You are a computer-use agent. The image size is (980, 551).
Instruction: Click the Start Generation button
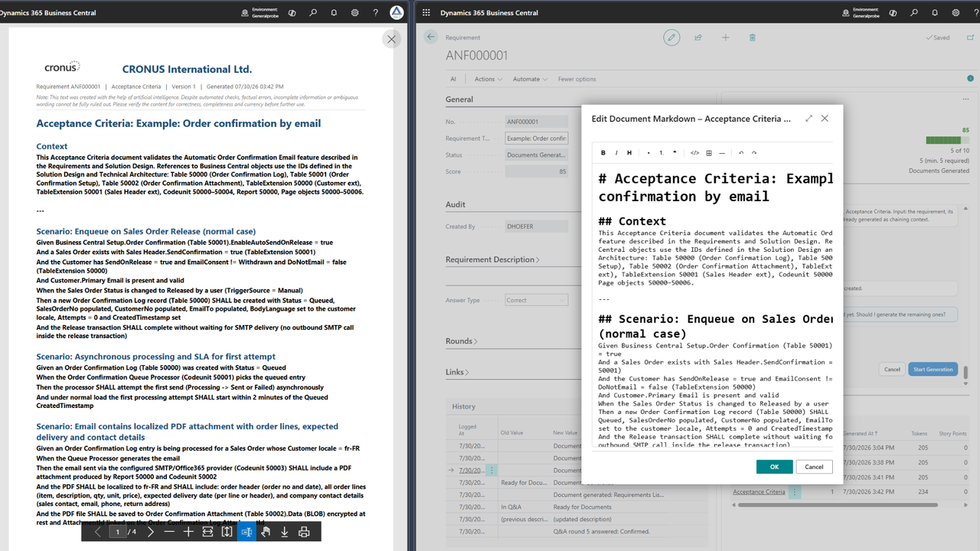[933, 369]
